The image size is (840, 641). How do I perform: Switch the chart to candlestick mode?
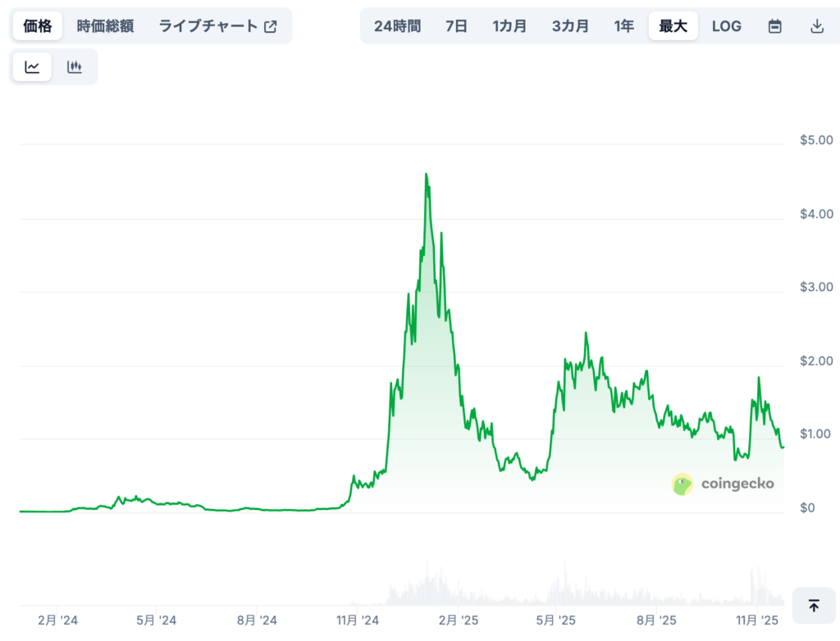(x=75, y=66)
